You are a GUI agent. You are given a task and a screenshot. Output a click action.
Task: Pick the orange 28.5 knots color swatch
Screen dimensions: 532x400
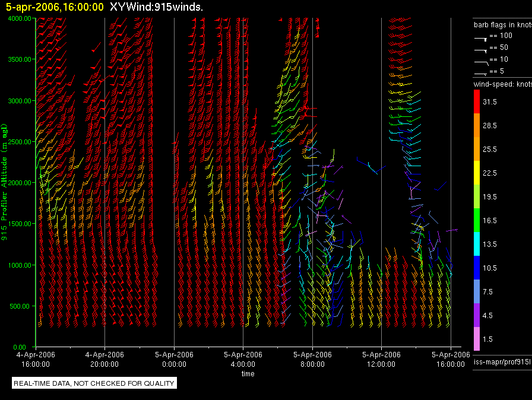coord(477,126)
